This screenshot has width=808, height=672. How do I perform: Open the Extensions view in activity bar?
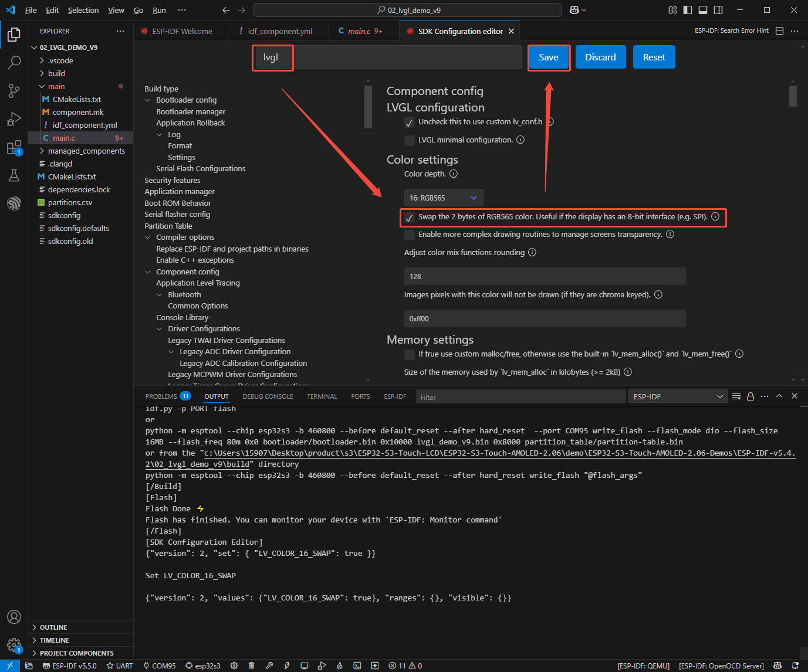pos(14,148)
